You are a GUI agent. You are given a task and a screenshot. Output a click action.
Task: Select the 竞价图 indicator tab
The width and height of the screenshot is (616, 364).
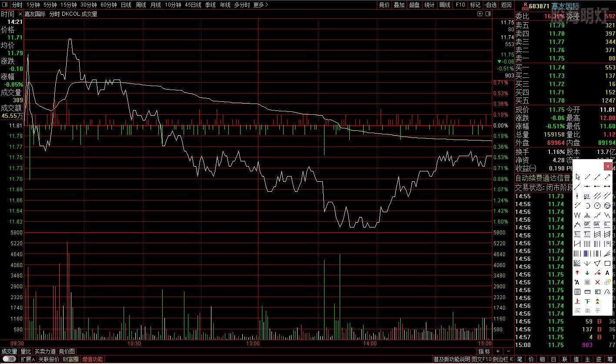(67, 351)
